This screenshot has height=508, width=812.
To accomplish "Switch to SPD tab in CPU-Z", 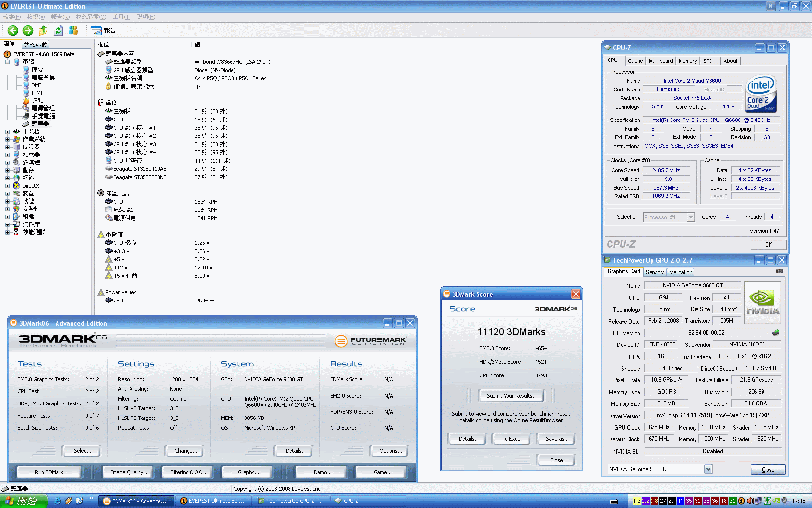I will tap(708, 61).
